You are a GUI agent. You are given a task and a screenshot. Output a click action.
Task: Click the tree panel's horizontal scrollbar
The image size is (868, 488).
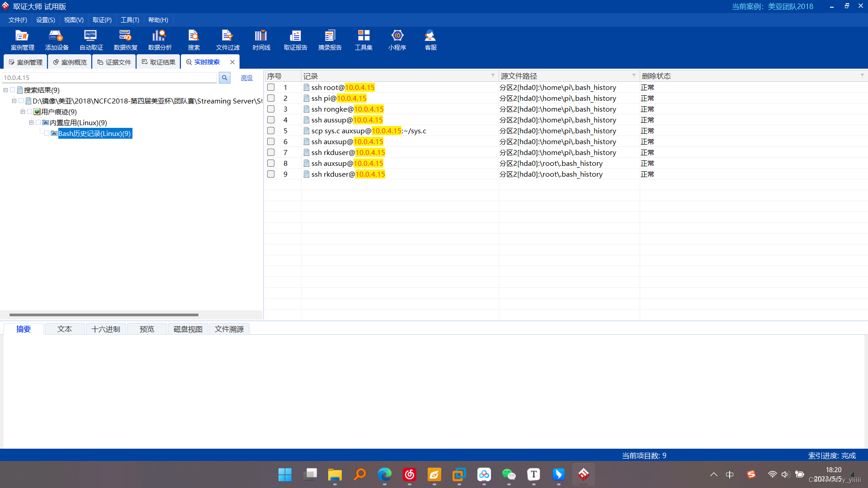(104, 315)
